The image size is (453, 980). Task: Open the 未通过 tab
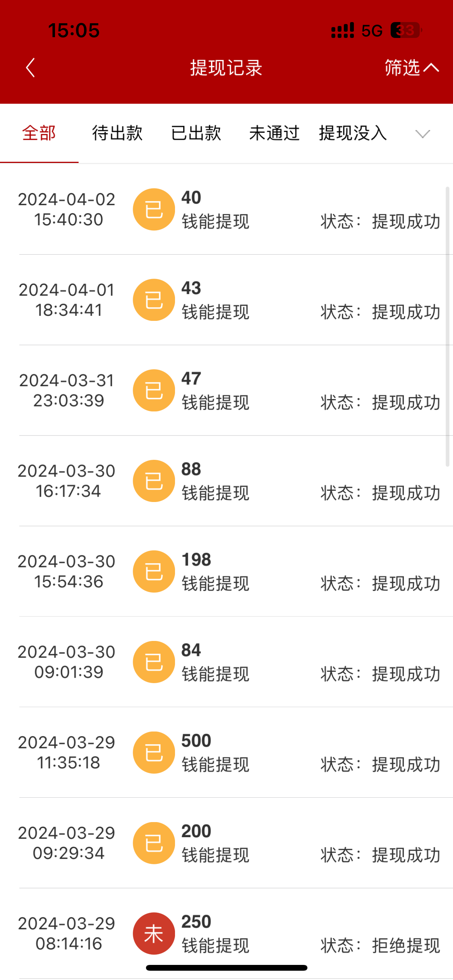(274, 133)
